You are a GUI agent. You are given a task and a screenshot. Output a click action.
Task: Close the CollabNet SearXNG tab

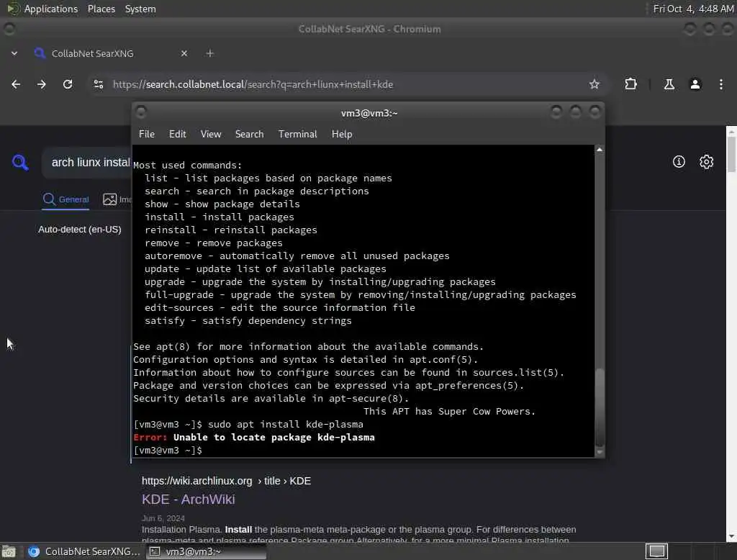[x=184, y=53]
